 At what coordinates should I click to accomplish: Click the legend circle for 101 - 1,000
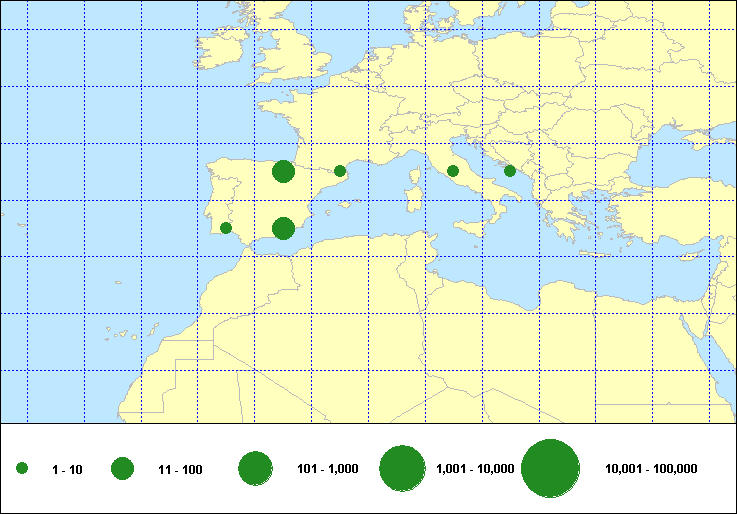click(256, 468)
